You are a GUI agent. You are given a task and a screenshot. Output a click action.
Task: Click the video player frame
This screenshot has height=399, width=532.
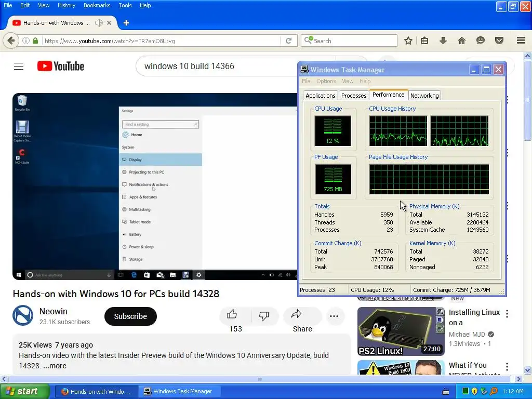(155, 187)
